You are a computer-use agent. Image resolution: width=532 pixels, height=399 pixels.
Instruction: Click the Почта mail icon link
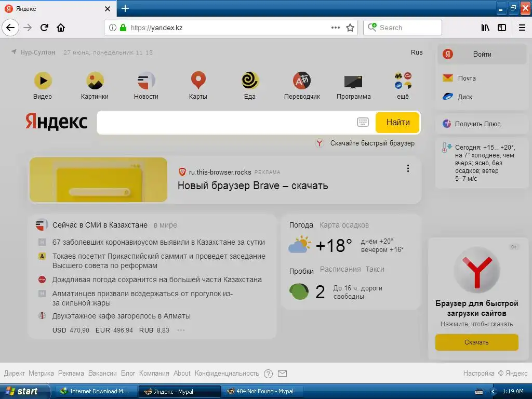459,78
